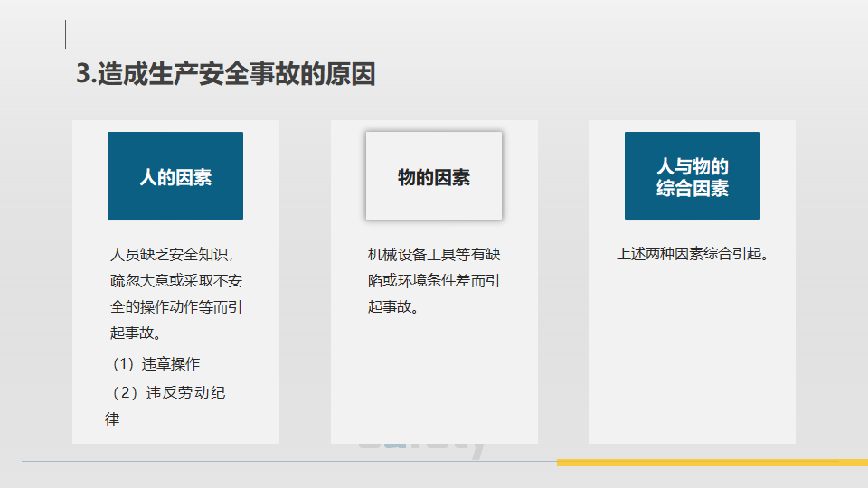The image size is (868, 488).
Task: Select the white 物的因素 header box
Action: click(434, 176)
